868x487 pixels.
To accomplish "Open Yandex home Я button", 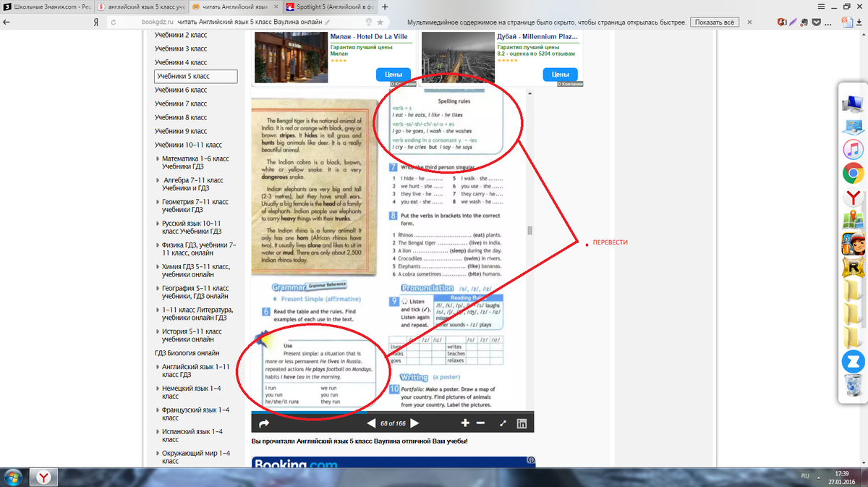I will 96,22.
